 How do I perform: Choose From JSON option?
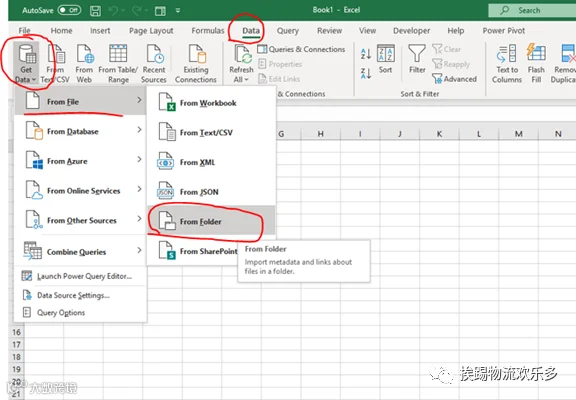click(211, 192)
